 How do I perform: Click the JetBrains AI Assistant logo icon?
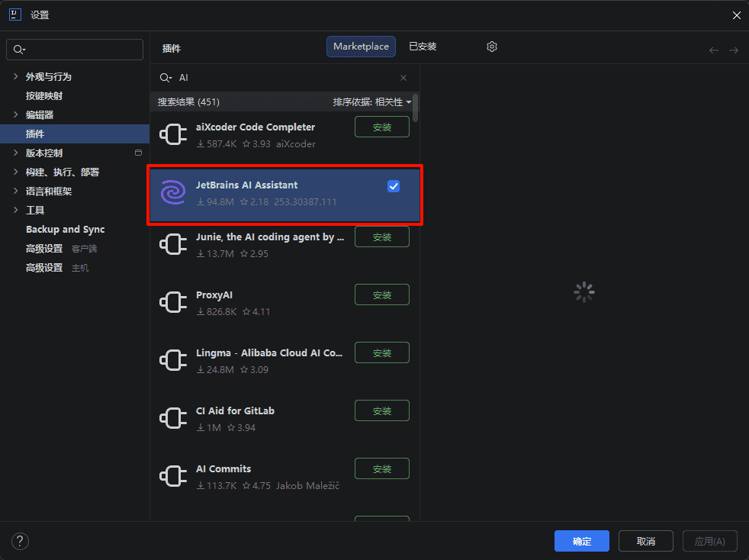(173, 193)
